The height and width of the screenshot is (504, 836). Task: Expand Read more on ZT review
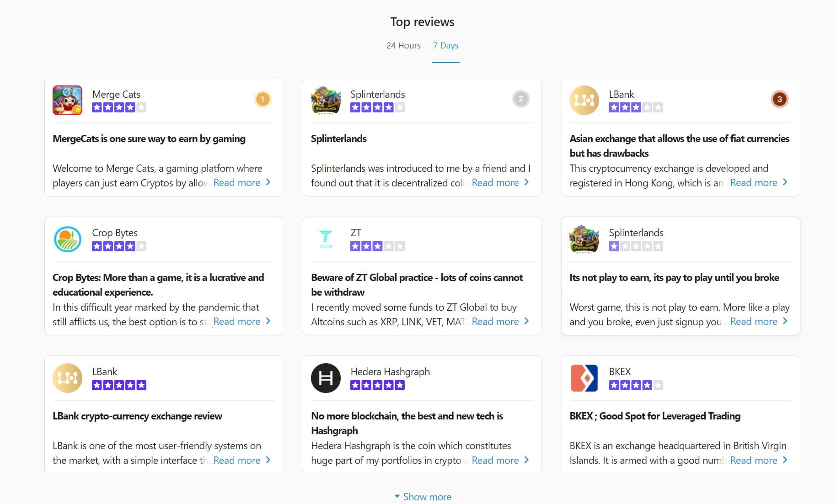pos(500,322)
